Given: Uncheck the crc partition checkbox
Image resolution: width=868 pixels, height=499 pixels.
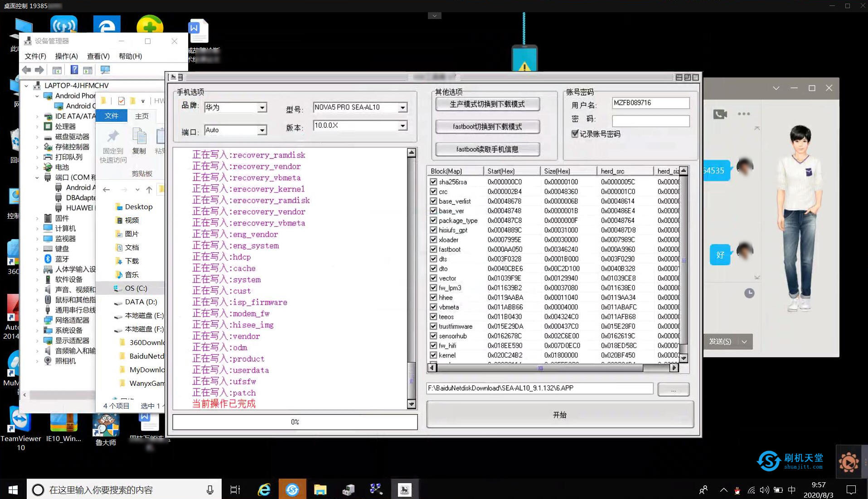Looking at the screenshot, I should (433, 192).
